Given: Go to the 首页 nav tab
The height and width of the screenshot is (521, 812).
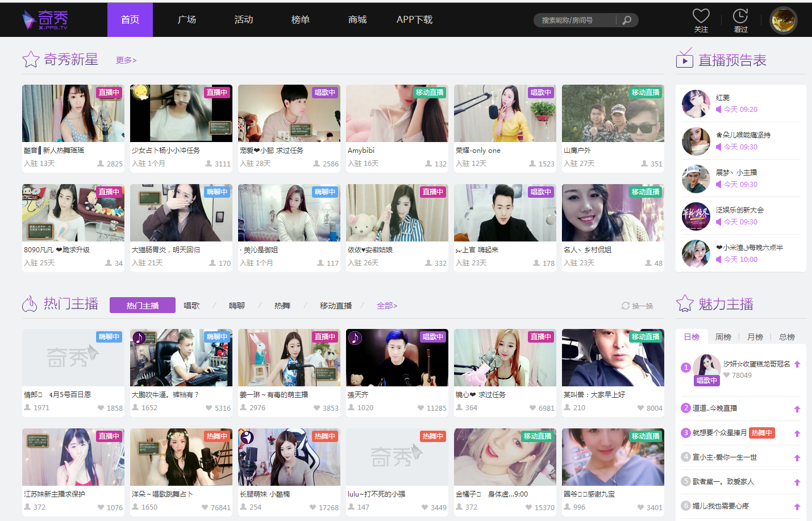Looking at the screenshot, I should pyautogui.click(x=130, y=20).
